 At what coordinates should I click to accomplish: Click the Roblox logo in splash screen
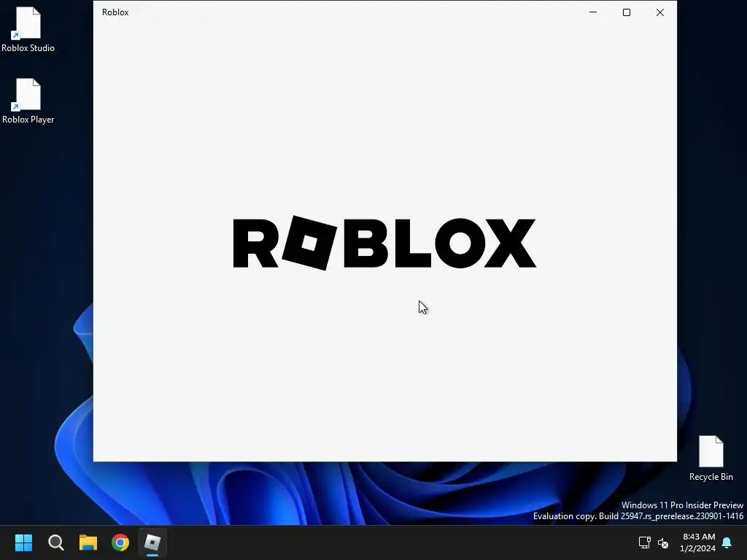click(384, 243)
